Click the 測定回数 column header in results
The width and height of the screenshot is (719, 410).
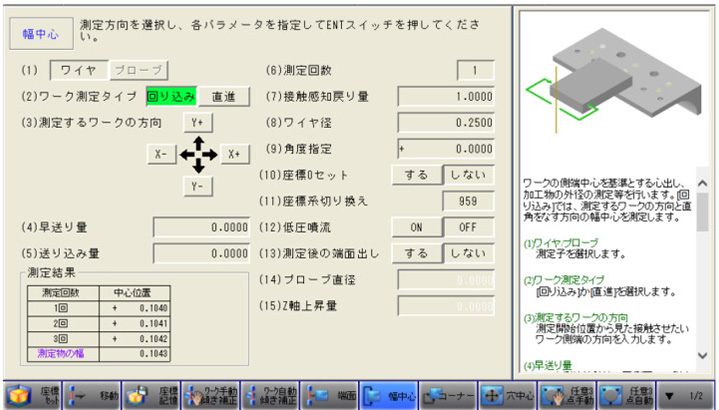click(x=63, y=293)
